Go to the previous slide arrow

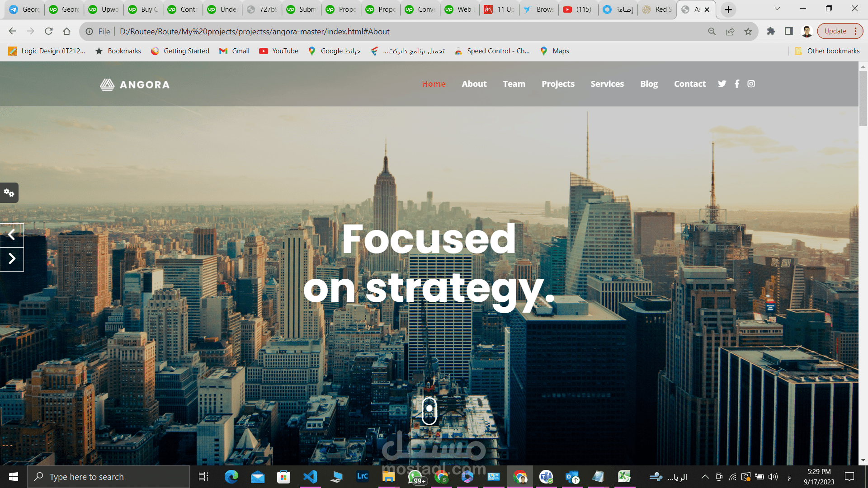(x=12, y=235)
